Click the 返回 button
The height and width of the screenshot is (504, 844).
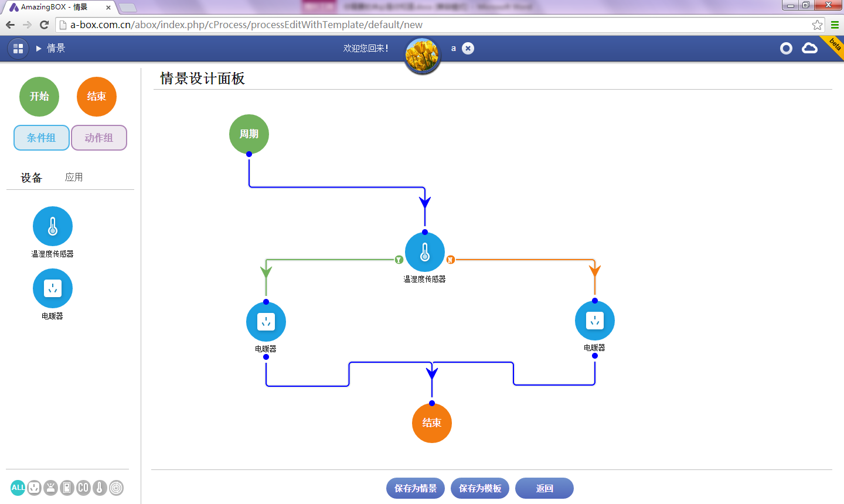pyautogui.click(x=544, y=488)
